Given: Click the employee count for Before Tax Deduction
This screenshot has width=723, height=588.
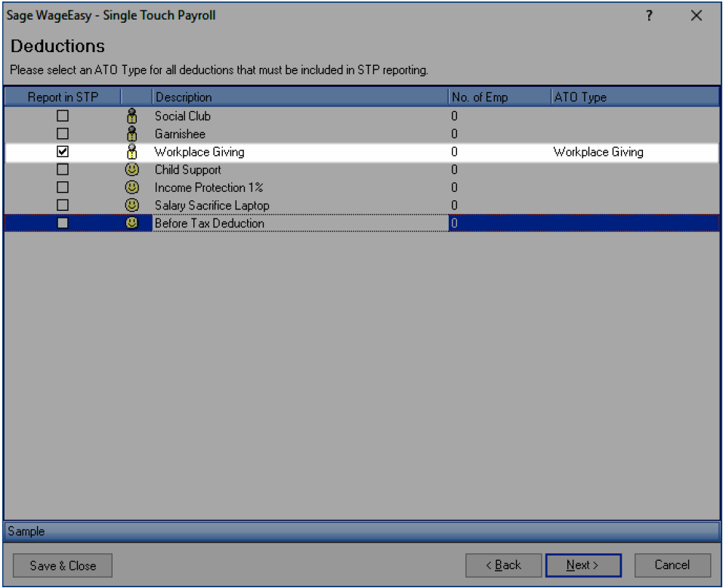Looking at the screenshot, I should point(454,224).
